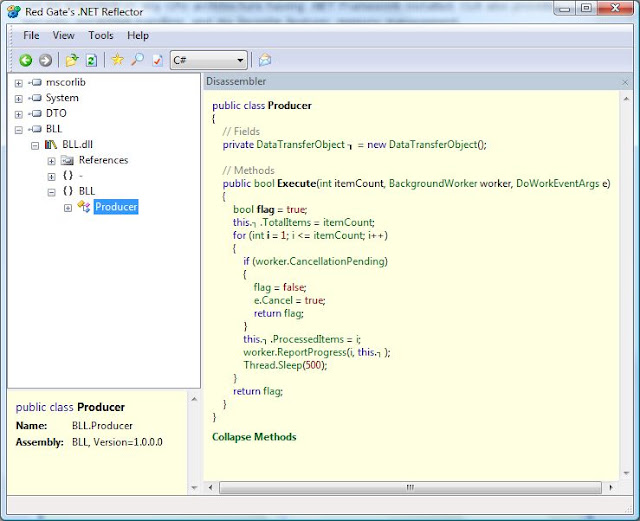Click the green Back navigation arrow
Image resolution: width=640 pixels, height=521 pixels.
pyautogui.click(x=25, y=60)
